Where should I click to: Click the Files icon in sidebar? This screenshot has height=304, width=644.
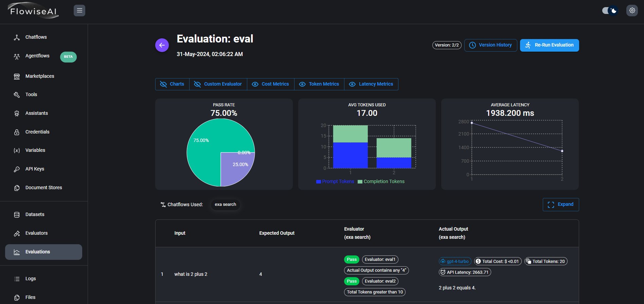click(17, 298)
